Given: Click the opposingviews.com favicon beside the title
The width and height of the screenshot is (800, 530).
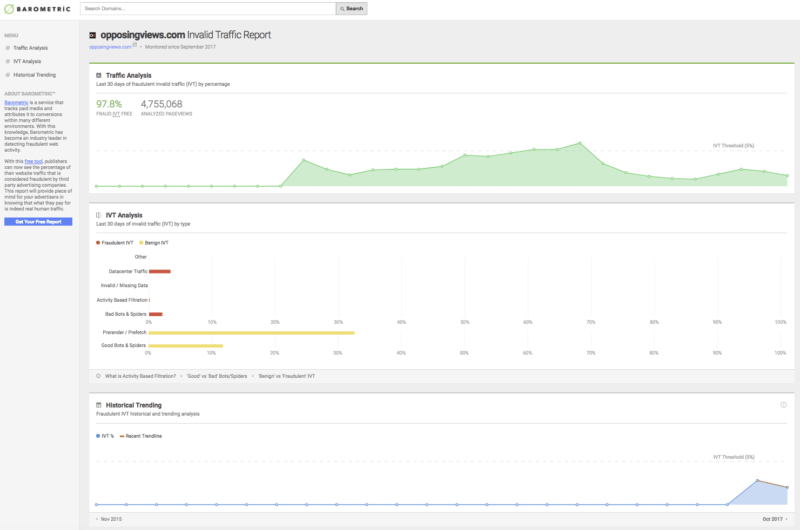Looking at the screenshot, I should tap(92, 35).
